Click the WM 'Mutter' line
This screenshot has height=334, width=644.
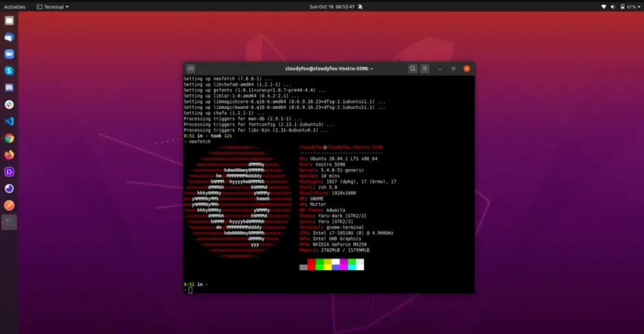click(313, 205)
